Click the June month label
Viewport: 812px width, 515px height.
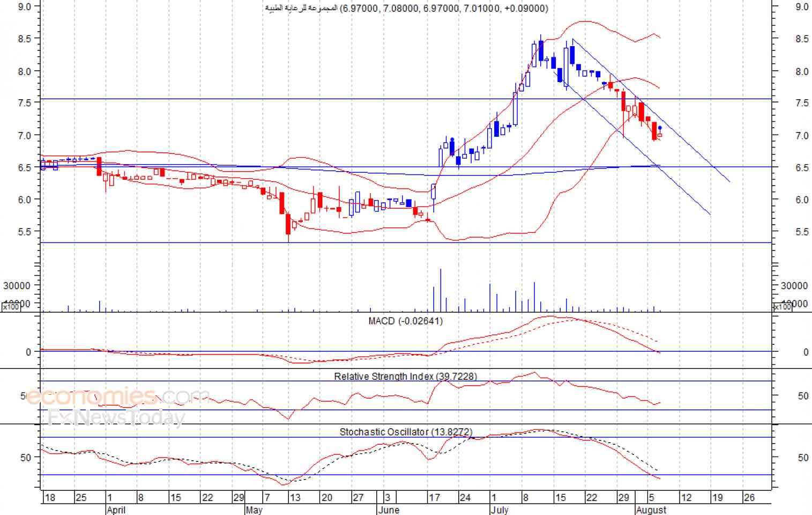click(x=389, y=510)
